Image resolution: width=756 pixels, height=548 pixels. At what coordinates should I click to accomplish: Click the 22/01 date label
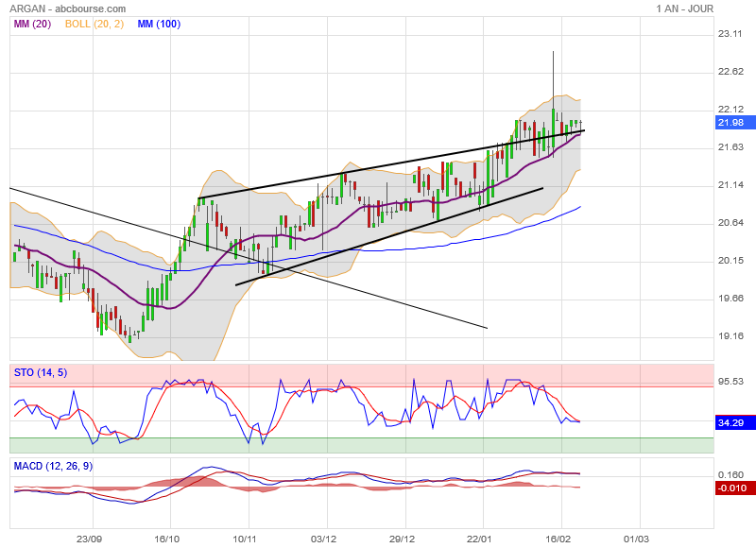pyautogui.click(x=479, y=539)
